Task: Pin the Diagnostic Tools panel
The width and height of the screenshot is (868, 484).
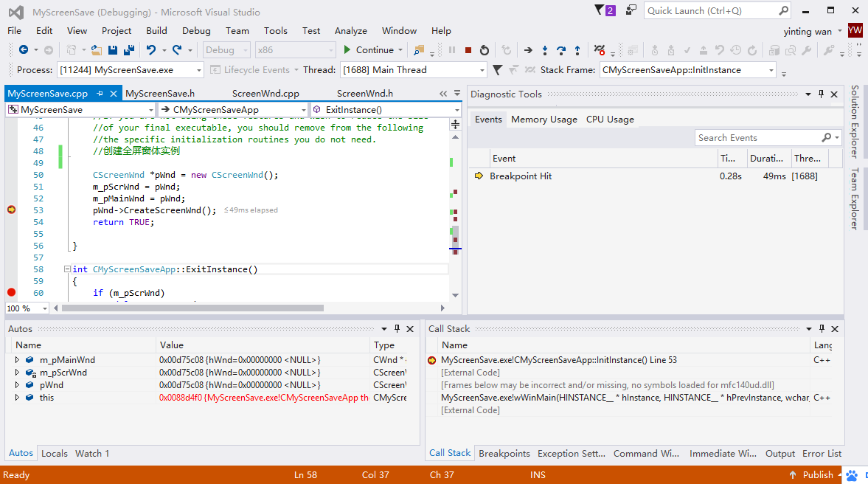Action: (821, 94)
